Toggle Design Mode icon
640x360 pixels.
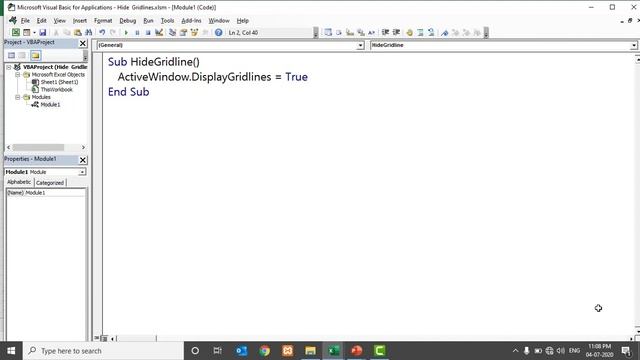tap(159, 32)
